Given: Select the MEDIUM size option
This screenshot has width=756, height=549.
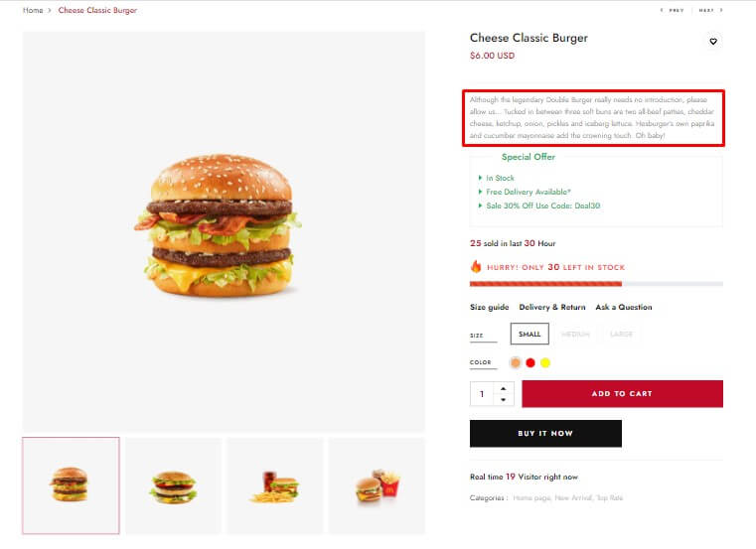Looking at the screenshot, I should coord(575,334).
